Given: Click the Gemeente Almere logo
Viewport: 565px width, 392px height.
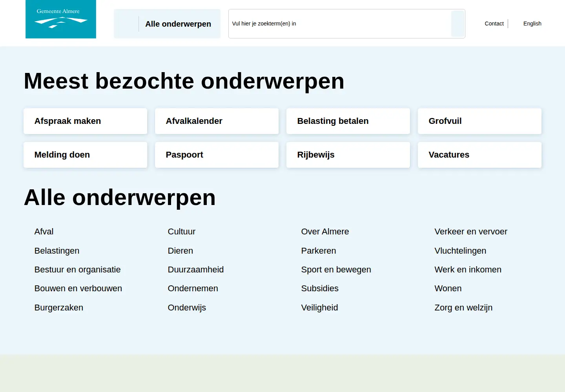Looking at the screenshot, I should [x=61, y=19].
